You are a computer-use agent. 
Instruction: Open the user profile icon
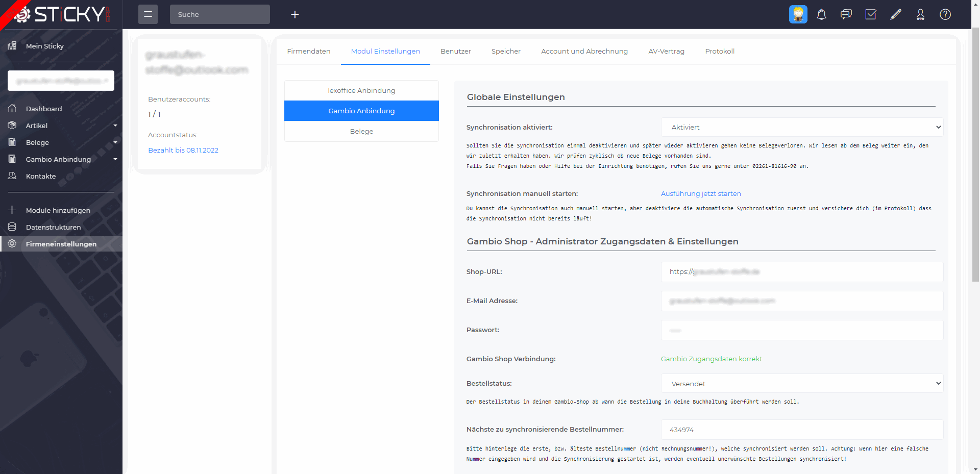point(920,14)
